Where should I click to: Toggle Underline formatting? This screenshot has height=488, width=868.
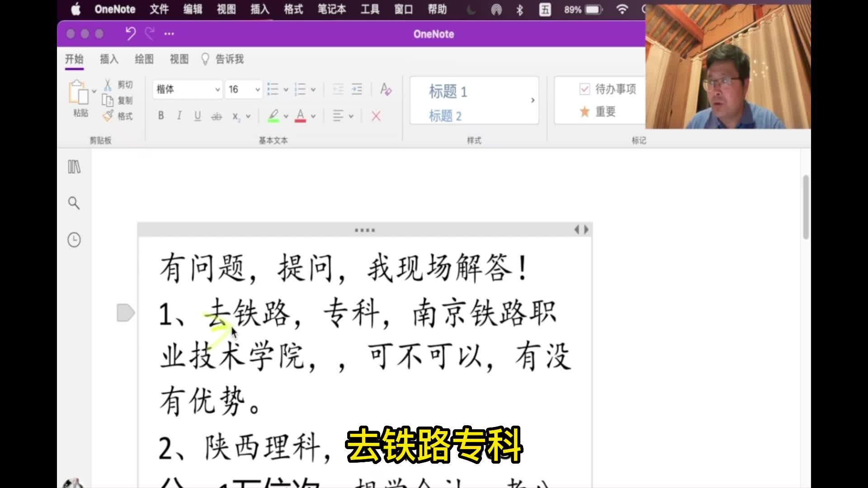[198, 116]
